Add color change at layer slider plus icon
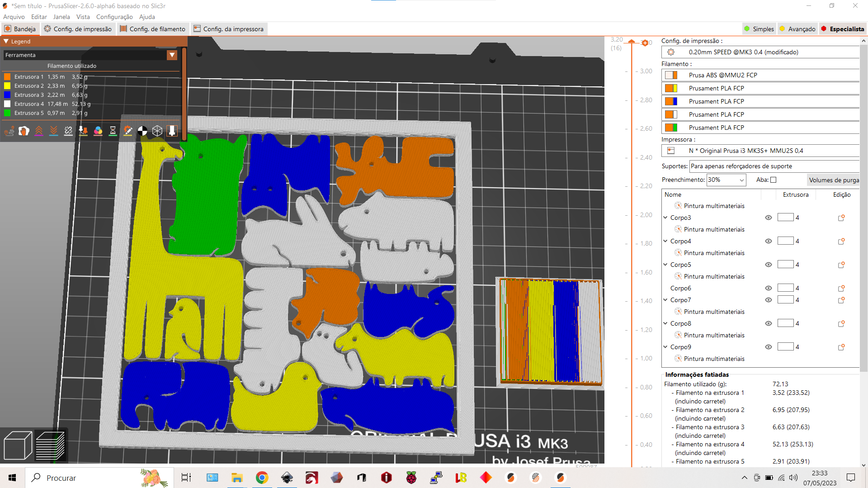The width and height of the screenshot is (868, 488). (645, 43)
